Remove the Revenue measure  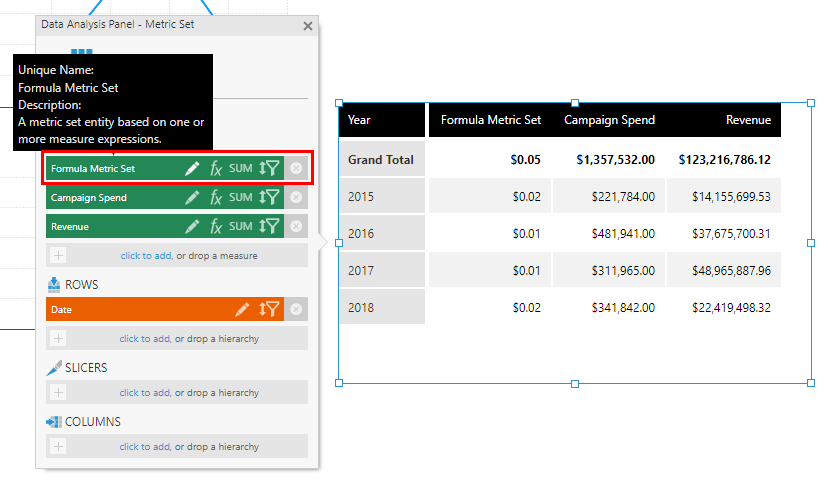296,226
